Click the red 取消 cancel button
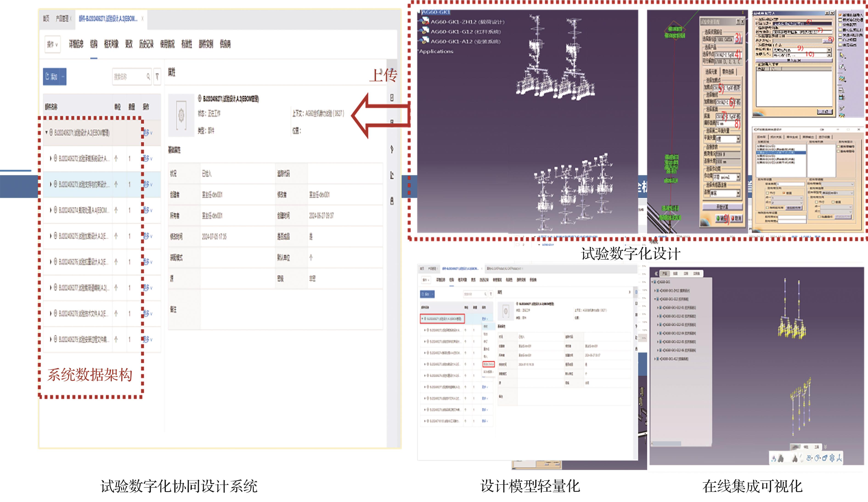 (x=735, y=218)
